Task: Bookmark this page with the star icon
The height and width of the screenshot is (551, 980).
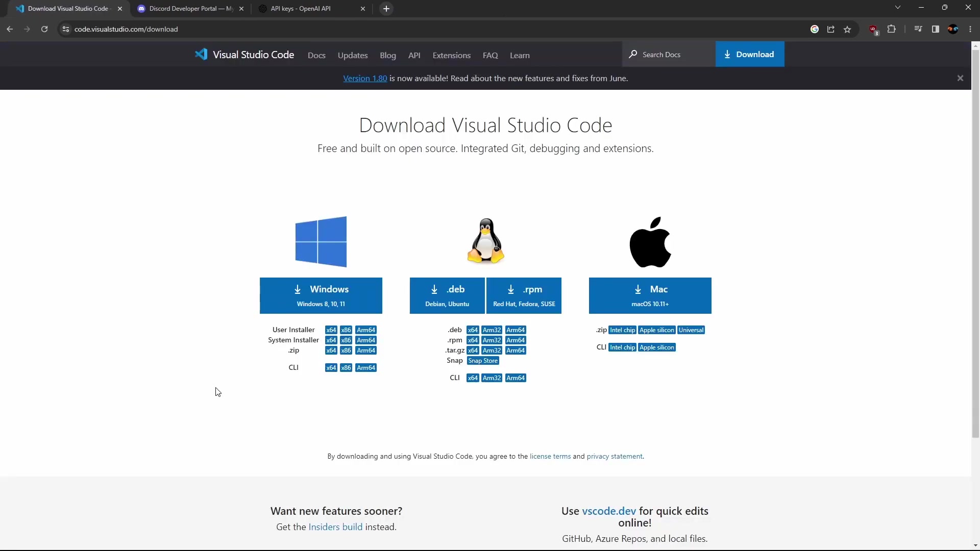Action: pyautogui.click(x=847, y=29)
